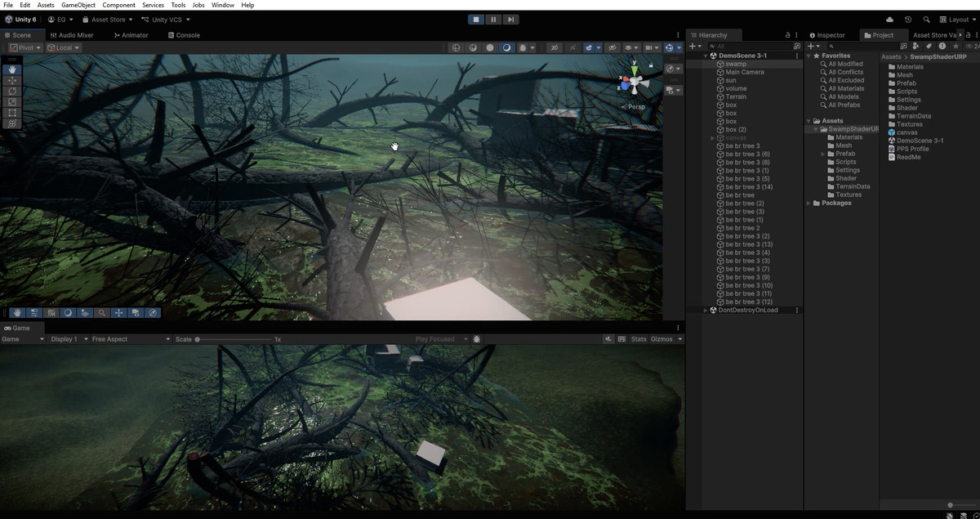Toggle Scene lighting button

coord(572,47)
